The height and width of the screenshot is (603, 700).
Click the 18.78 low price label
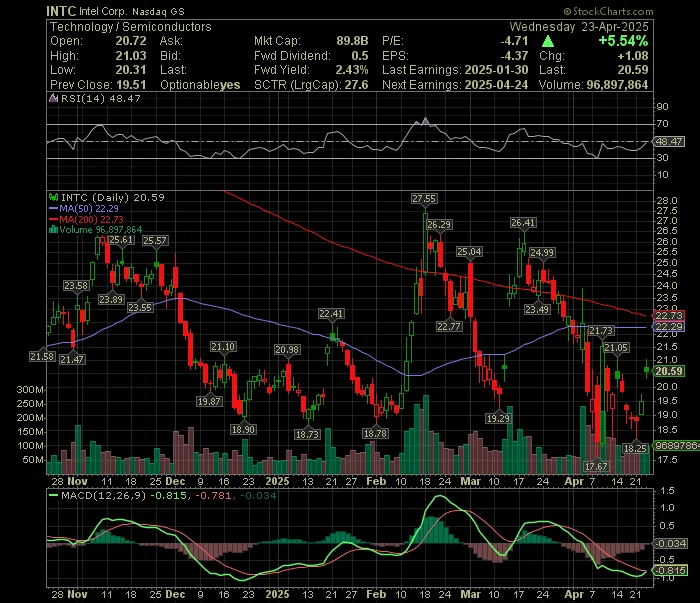tap(375, 433)
